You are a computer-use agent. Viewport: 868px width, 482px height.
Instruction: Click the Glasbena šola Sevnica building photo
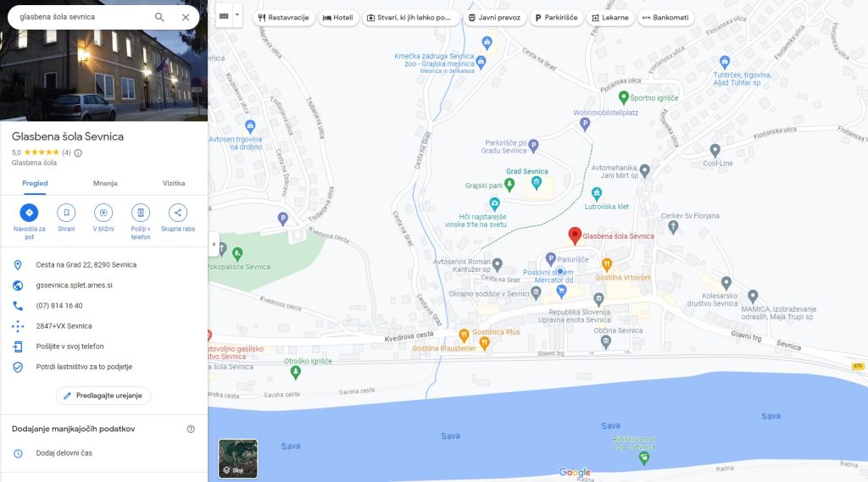[103, 60]
